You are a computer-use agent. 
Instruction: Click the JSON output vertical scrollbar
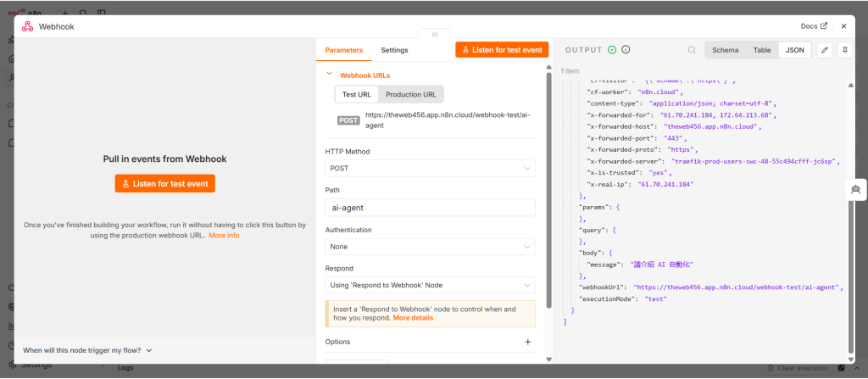[851, 216]
